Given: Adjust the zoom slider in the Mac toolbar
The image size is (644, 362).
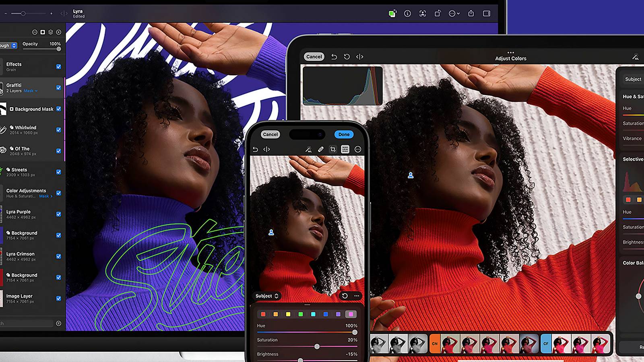Looking at the screenshot, I should (28, 14).
